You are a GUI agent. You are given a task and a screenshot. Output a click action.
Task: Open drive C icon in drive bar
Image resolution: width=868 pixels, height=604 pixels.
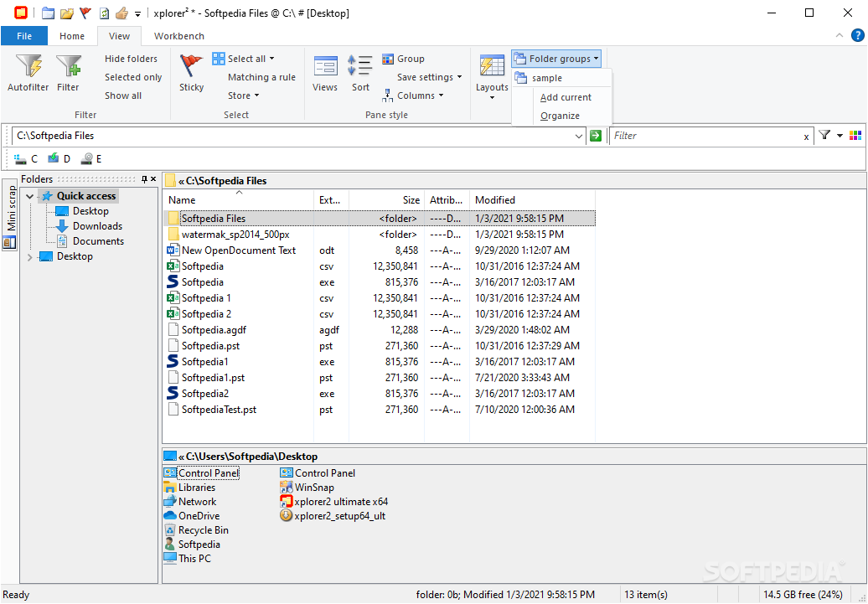20,159
